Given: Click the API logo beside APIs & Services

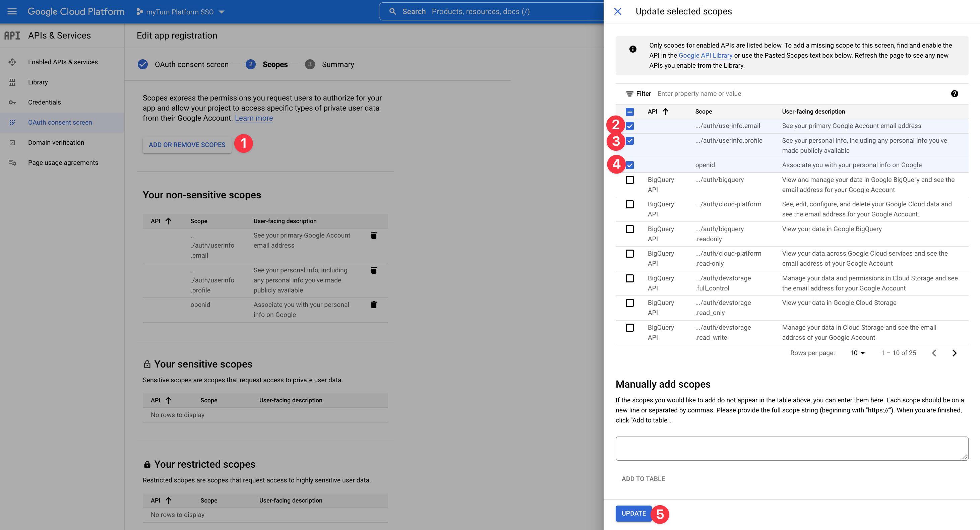Looking at the screenshot, I should coord(12,36).
